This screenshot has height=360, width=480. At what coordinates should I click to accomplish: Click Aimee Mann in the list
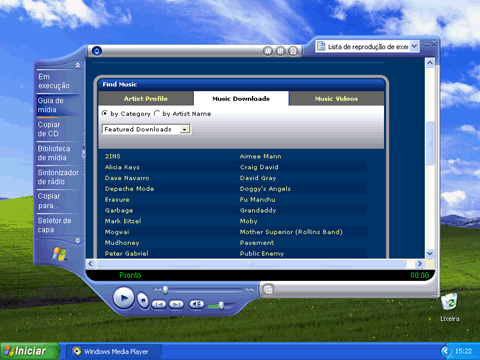pyautogui.click(x=260, y=156)
